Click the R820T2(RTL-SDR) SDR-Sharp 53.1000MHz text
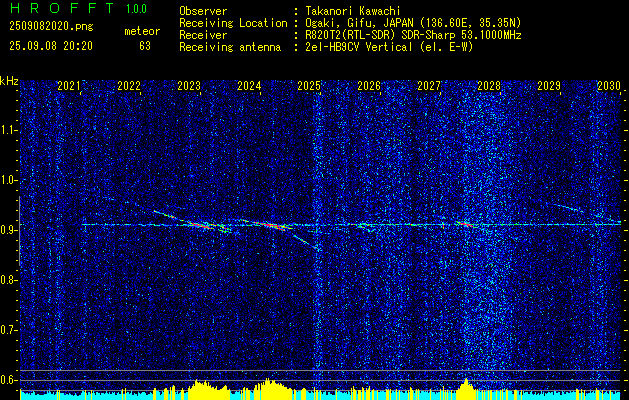The image size is (629, 400). [x=413, y=35]
